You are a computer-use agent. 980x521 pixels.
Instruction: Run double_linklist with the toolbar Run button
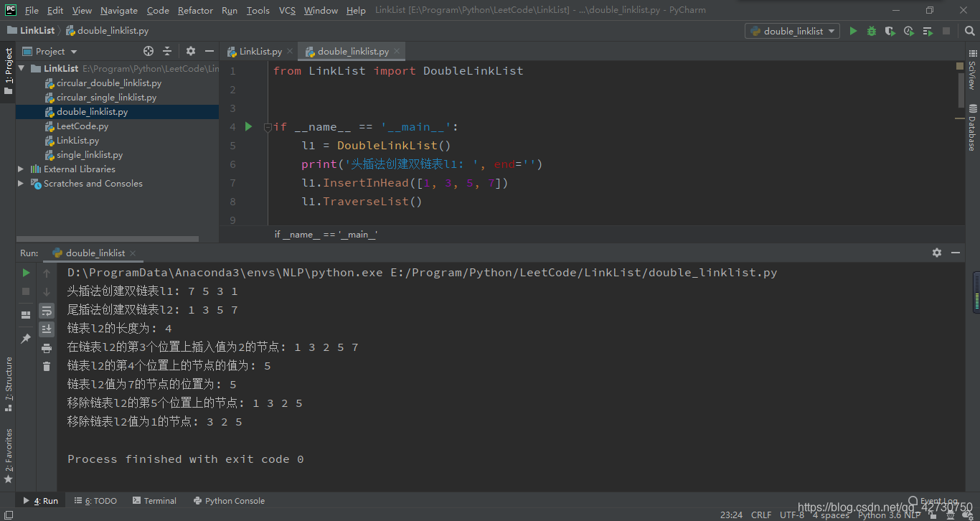(853, 31)
